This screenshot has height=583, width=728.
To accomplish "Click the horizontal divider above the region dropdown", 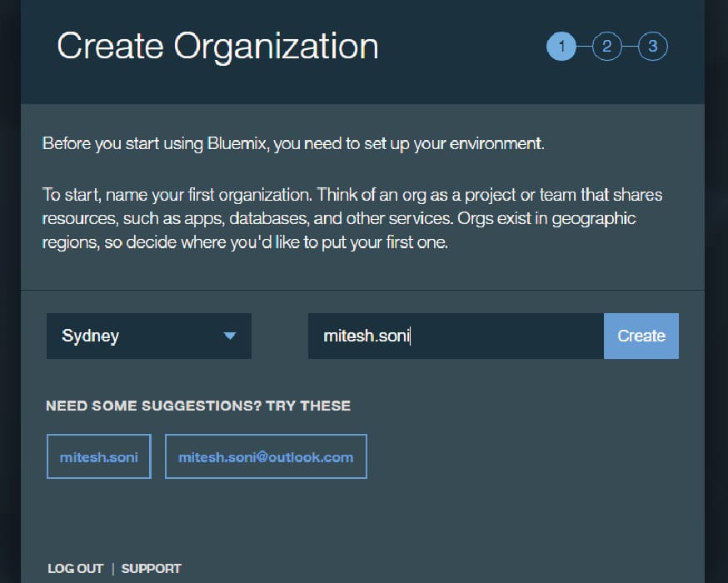I will coord(362,290).
